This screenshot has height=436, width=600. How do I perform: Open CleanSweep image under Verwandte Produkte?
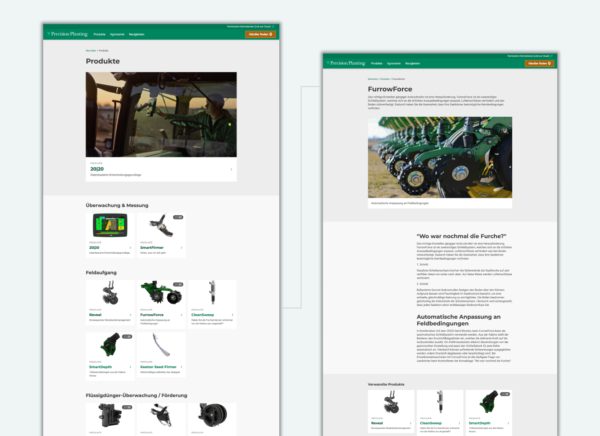(x=440, y=402)
